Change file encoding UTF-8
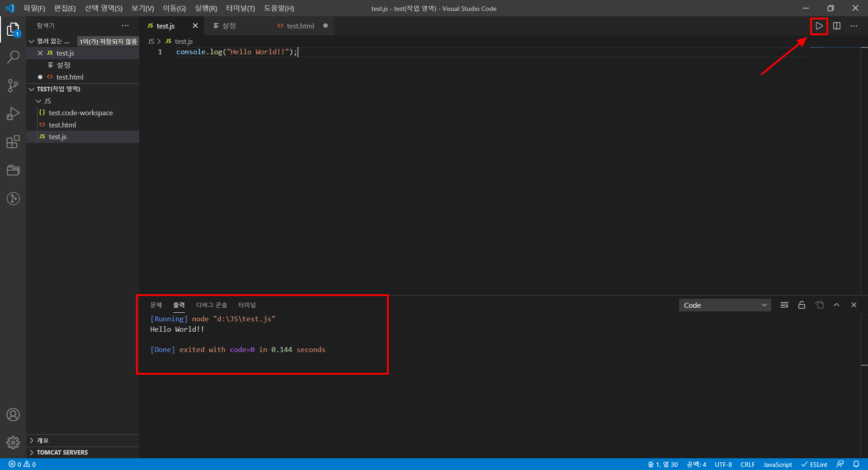This screenshot has height=470, width=868. click(723, 464)
